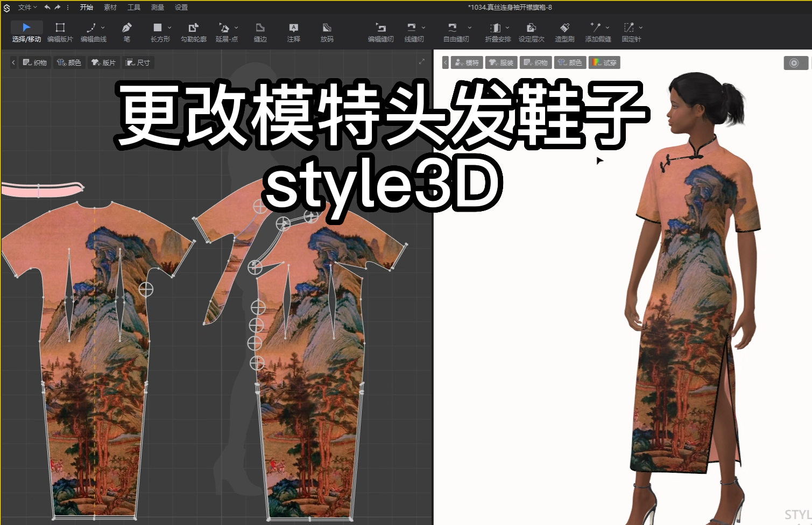Expand the 长方形 shape dropdown arrow
The image size is (812, 525).
(x=170, y=27)
